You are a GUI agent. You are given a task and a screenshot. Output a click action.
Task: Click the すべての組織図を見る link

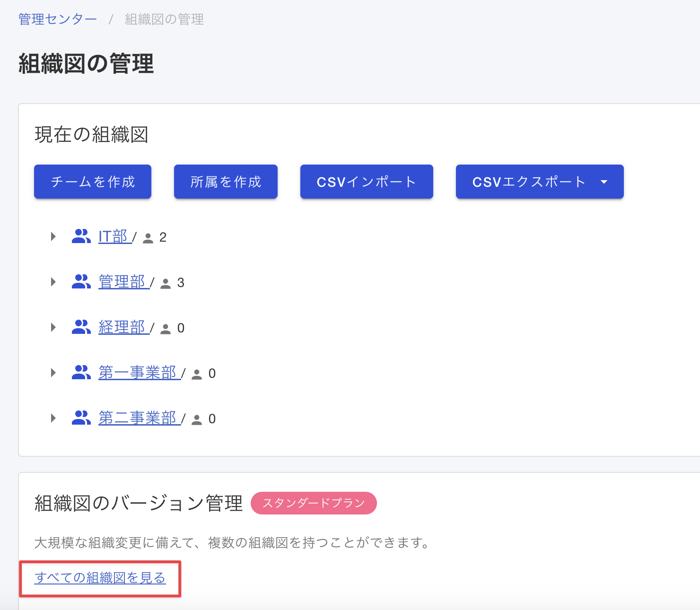coord(100,578)
